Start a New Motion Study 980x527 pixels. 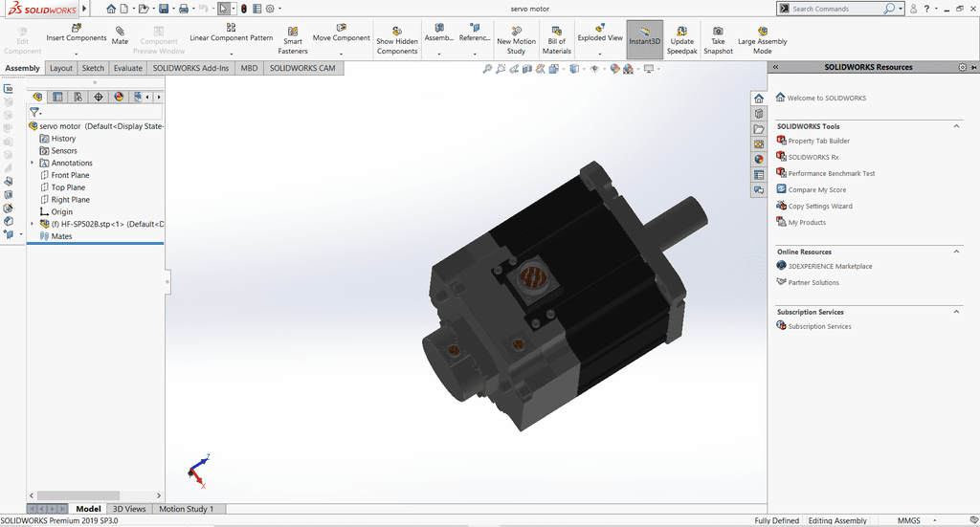(516, 40)
